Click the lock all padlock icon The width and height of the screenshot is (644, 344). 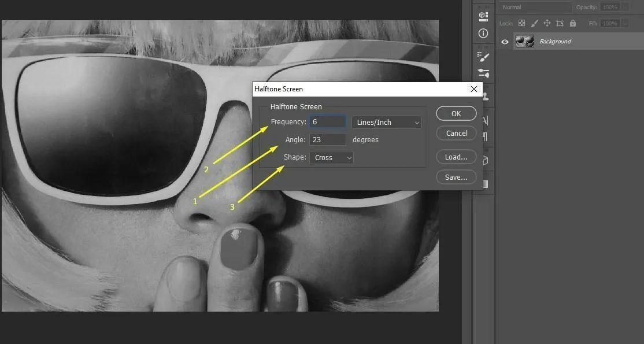572,23
